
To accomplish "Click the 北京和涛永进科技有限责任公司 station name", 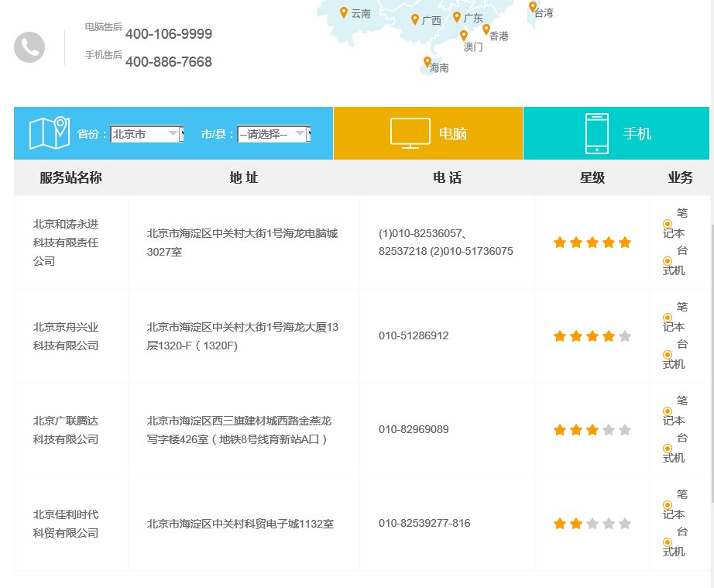I will 66,242.
